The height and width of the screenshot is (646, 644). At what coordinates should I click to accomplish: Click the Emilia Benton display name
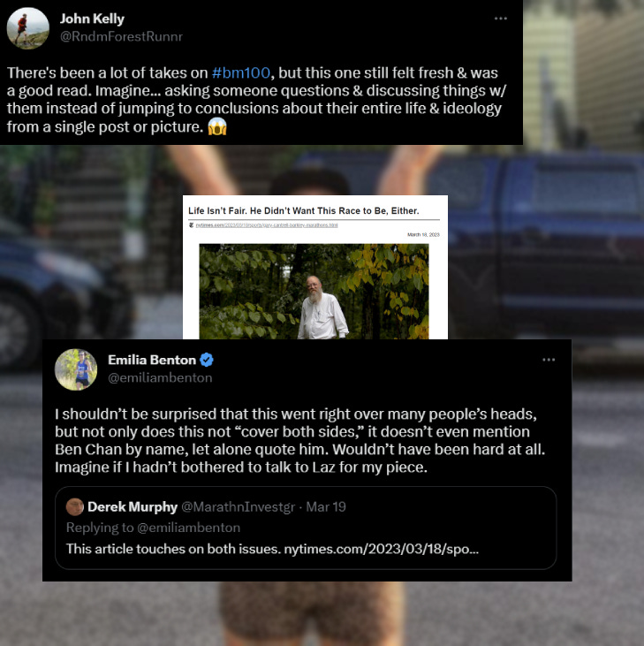point(152,360)
